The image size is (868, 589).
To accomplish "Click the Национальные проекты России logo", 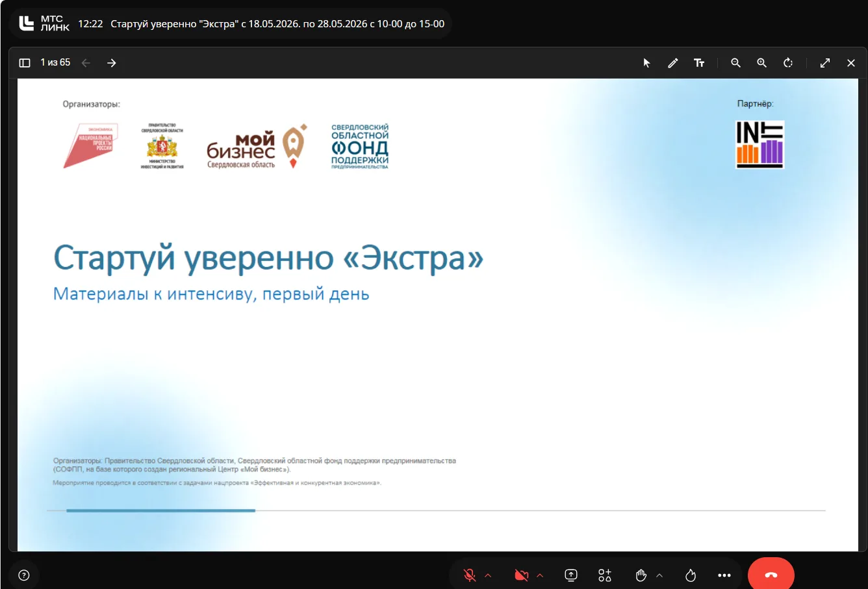I will tap(90, 146).
